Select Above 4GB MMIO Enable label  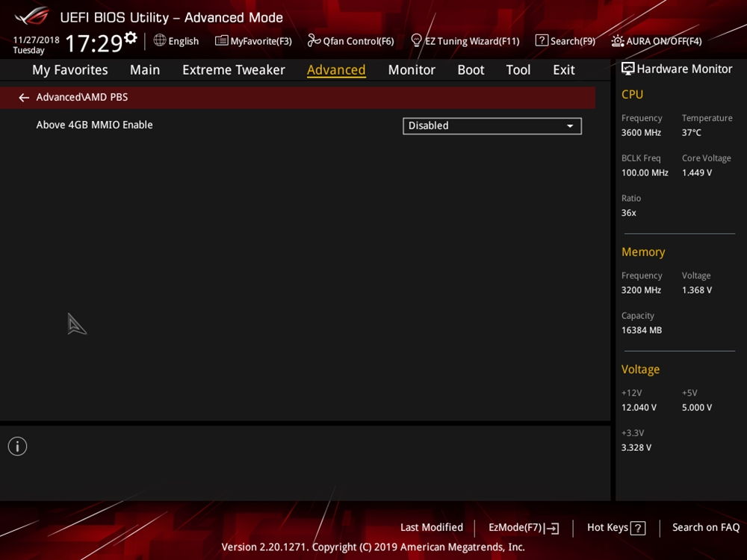click(94, 125)
